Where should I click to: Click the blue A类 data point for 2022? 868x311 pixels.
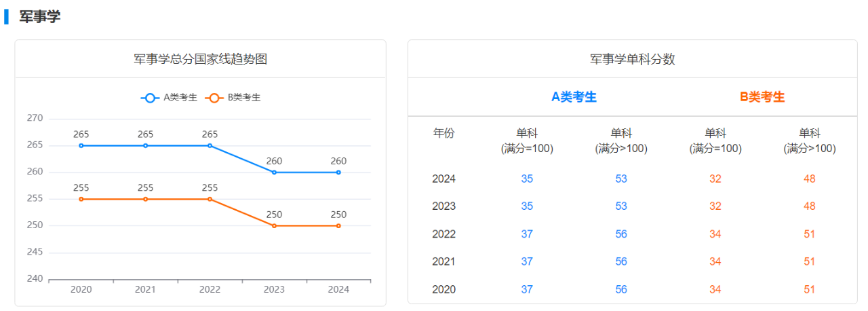(210, 145)
